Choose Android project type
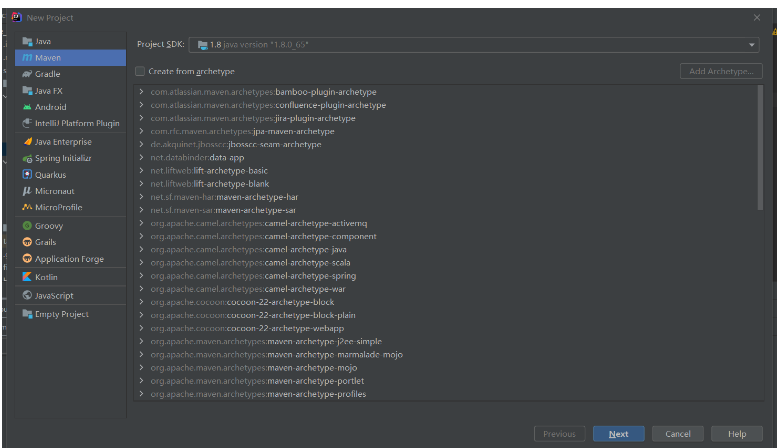Image resolution: width=777 pixels, height=448 pixels. 70,107
